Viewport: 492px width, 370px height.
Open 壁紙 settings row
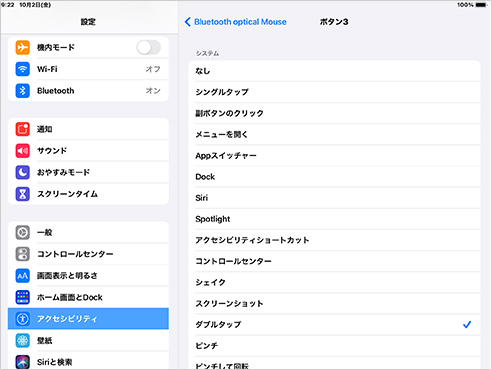point(88,341)
